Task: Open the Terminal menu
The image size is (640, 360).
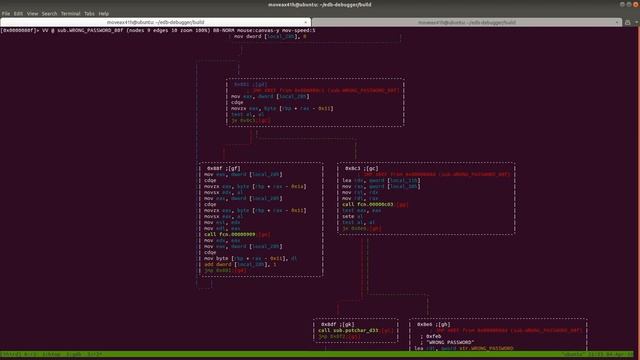Action: point(71,13)
